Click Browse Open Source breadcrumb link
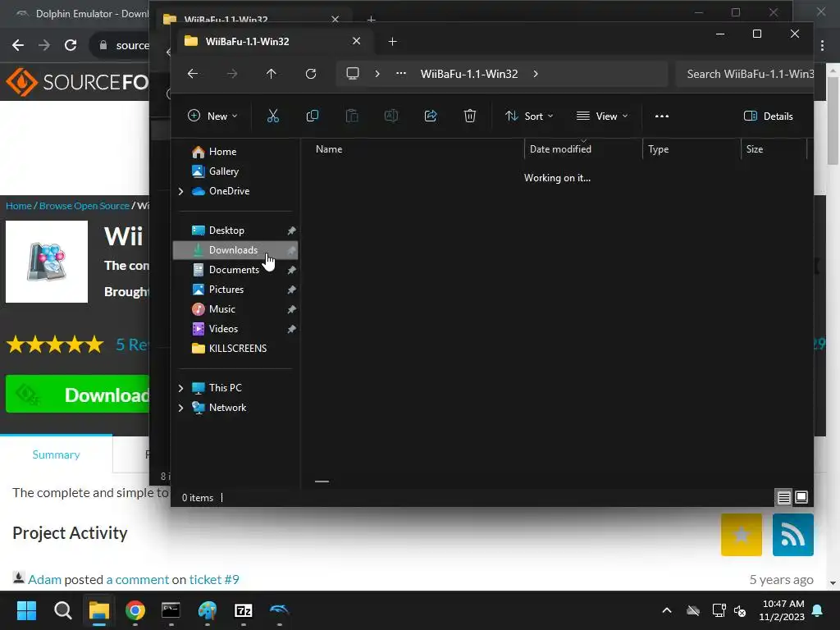This screenshot has height=630, width=840. (x=84, y=206)
